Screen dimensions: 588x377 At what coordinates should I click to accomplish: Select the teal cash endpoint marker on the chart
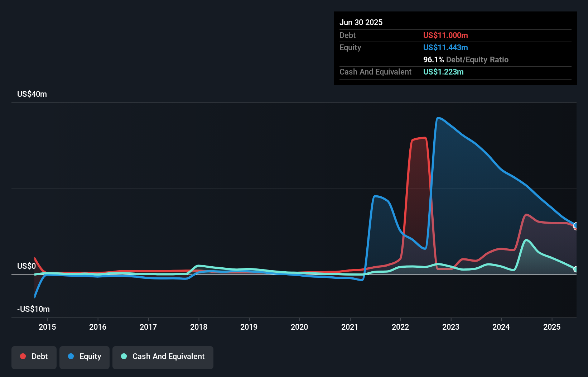[x=575, y=269]
